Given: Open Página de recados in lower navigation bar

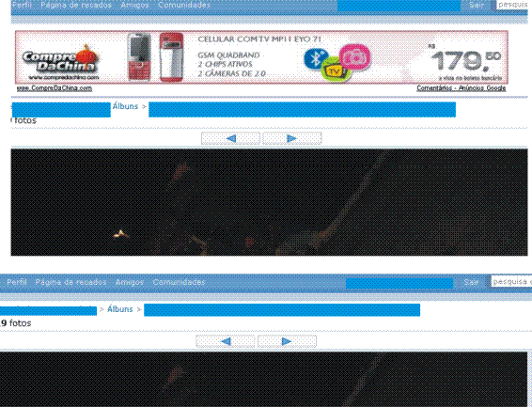Looking at the screenshot, I should click(x=70, y=282).
